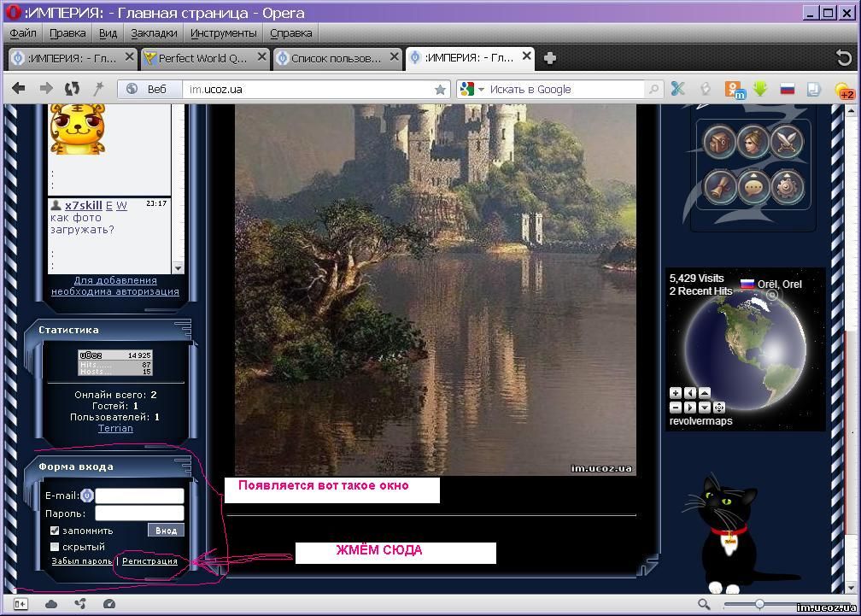The image size is (861, 616).
Task: Click the gear settings game icon
Action: (x=787, y=186)
